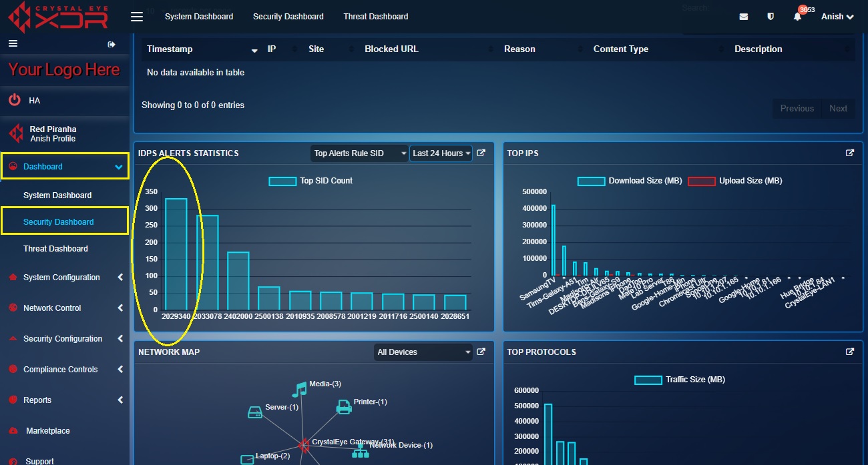Toggle Top SID Count legend
The image size is (868, 465).
(x=310, y=181)
